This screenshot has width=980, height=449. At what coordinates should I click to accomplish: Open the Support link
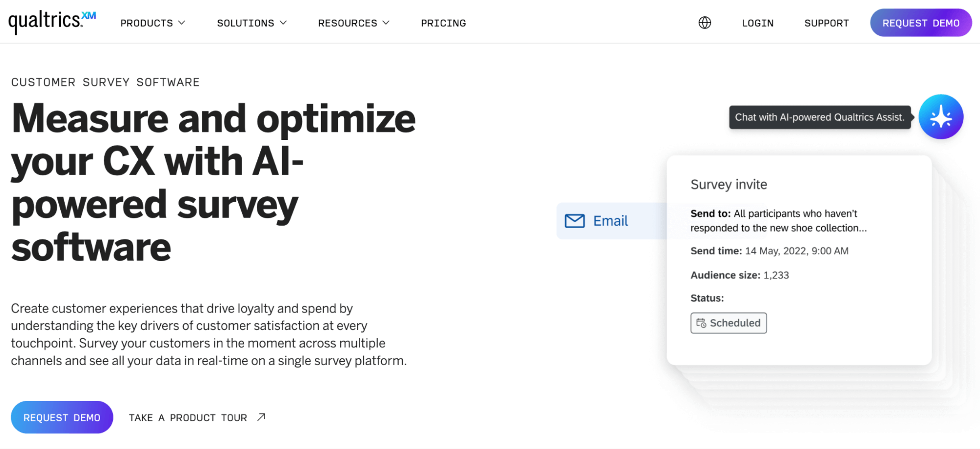[x=826, y=23]
